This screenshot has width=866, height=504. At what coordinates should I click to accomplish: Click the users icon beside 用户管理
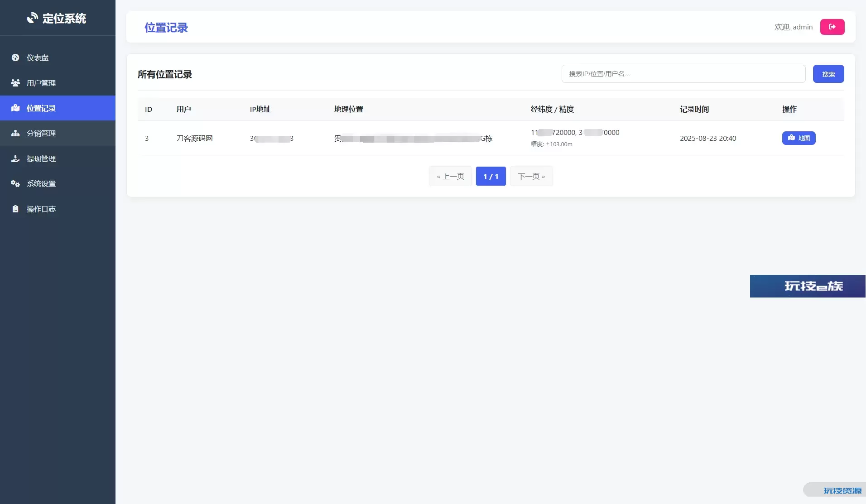pyautogui.click(x=15, y=83)
